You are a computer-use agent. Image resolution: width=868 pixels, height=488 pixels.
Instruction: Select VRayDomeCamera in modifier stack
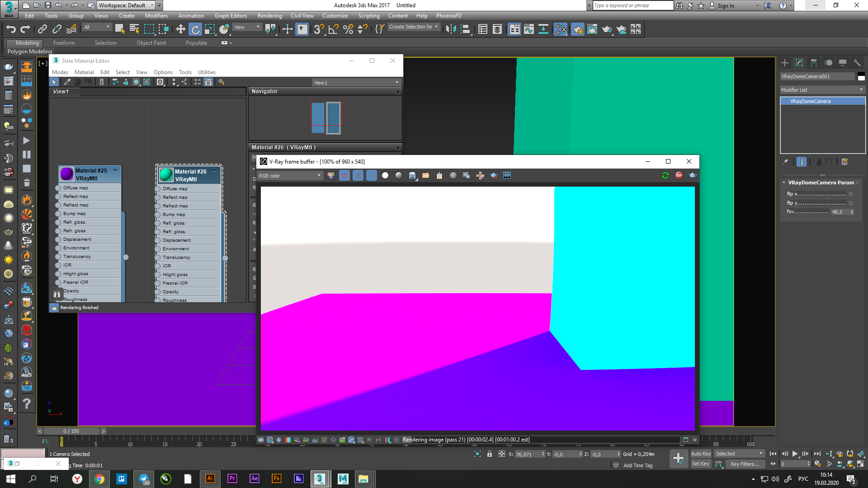click(823, 101)
